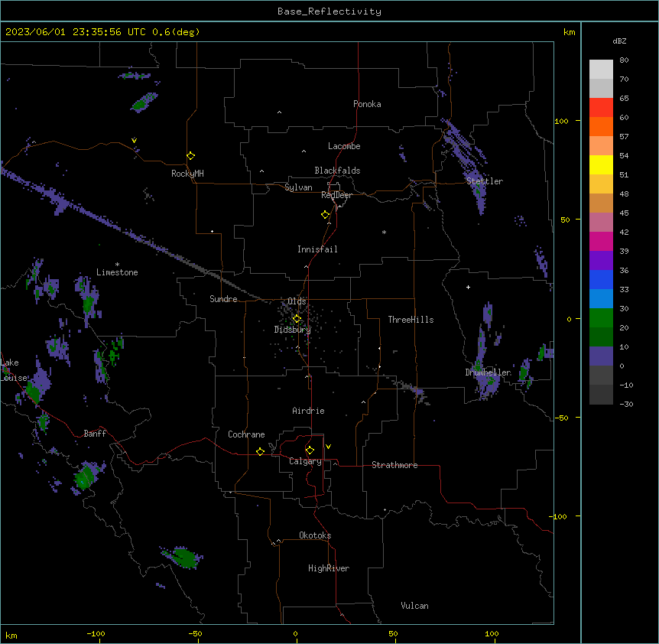Click the Blackfalds label

337,171
